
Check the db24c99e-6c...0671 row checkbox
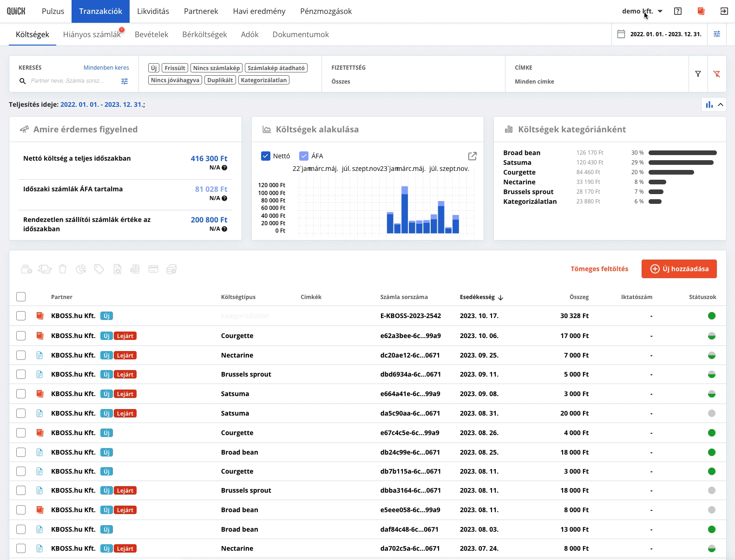[x=21, y=452]
